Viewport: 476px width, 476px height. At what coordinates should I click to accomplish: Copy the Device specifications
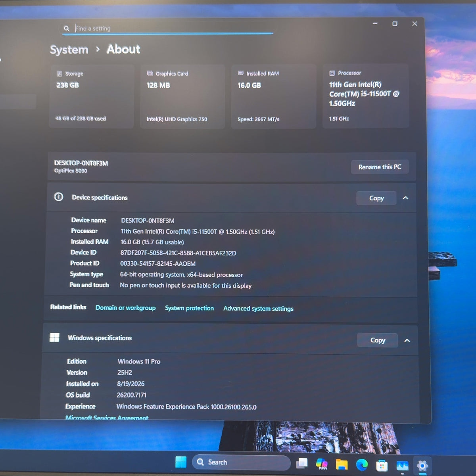pyautogui.click(x=376, y=198)
